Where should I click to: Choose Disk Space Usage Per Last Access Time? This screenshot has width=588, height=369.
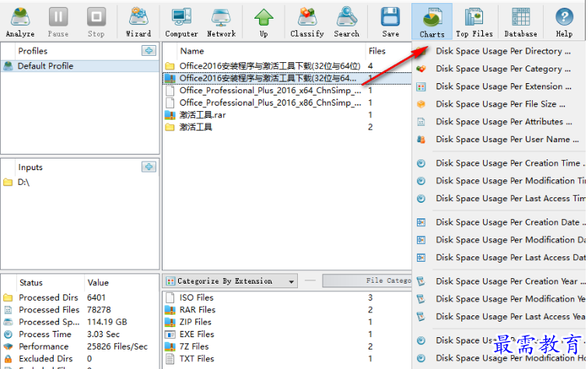pyautogui.click(x=499, y=199)
